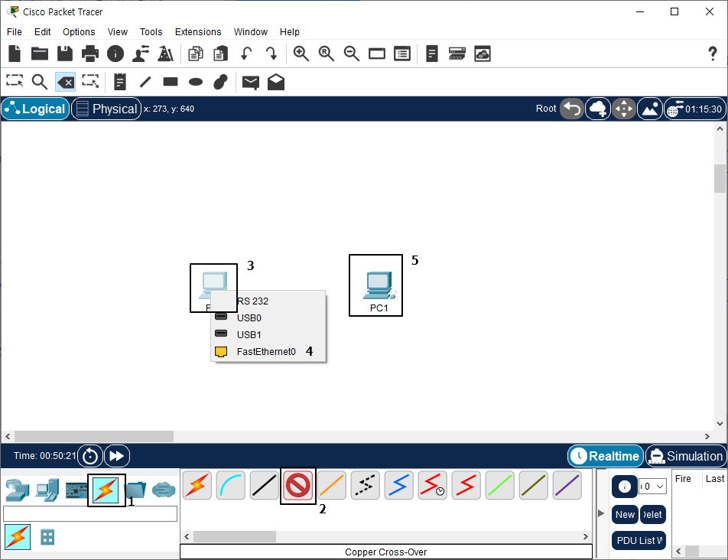728x560 pixels.
Task: Open the Help question mark
Action: 712,54
